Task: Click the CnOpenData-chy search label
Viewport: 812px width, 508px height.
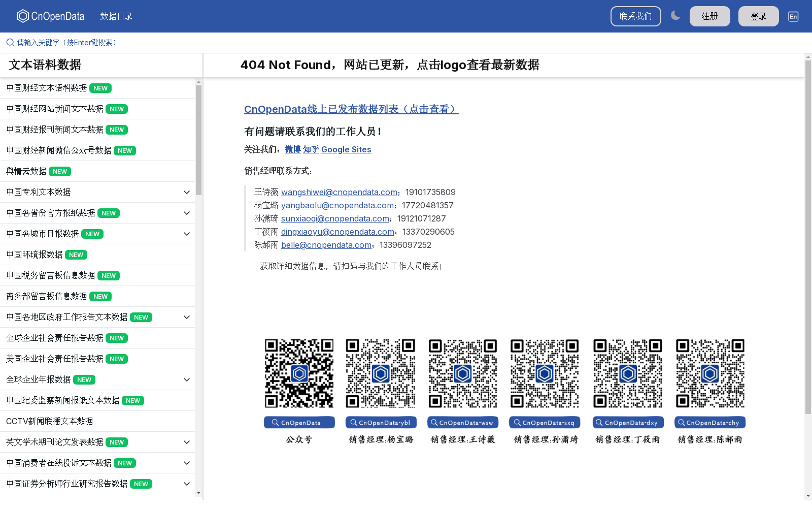Action: click(x=710, y=423)
